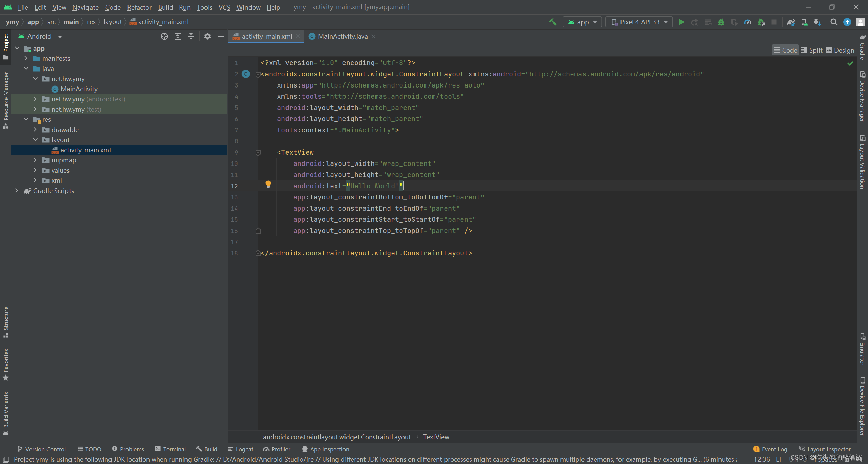Open the Logcat tool window
The width and height of the screenshot is (868, 464).
240,449
